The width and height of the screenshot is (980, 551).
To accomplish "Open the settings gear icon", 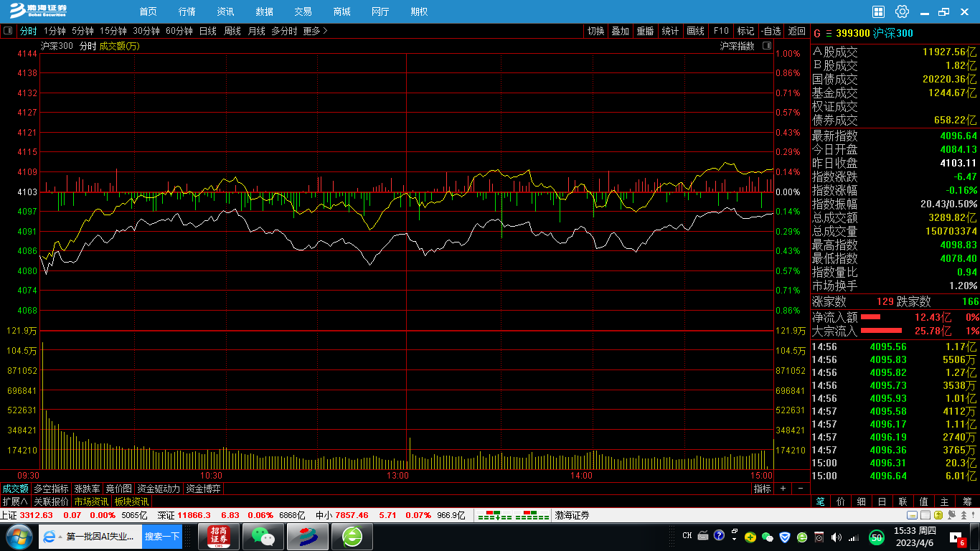I will pyautogui.click(x=902, y=11).
